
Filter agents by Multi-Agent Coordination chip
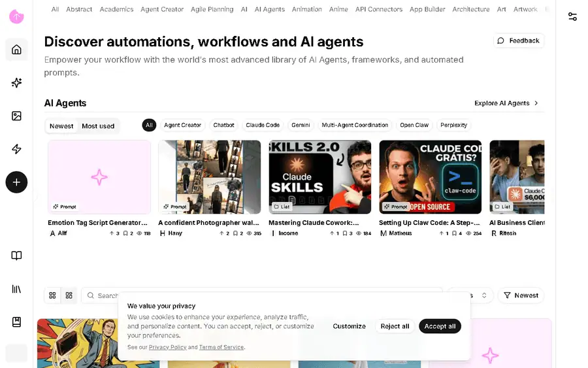click(x=355, y=125)
